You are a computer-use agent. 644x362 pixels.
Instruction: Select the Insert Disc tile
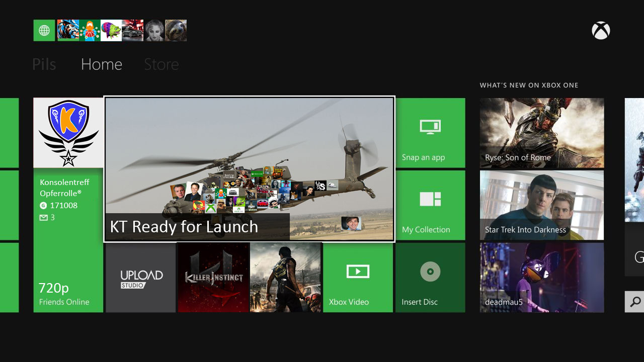pyautogui.click(x=430, y=278)
